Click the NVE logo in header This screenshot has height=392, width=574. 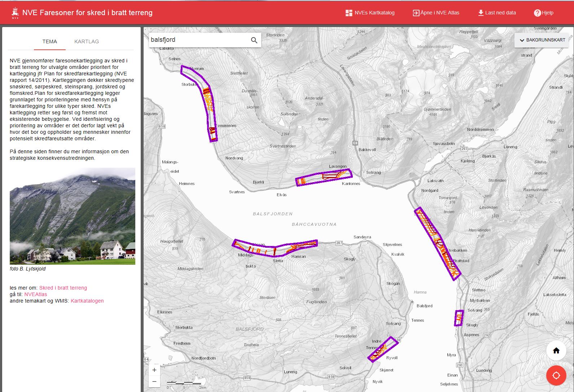coord(15,13)
